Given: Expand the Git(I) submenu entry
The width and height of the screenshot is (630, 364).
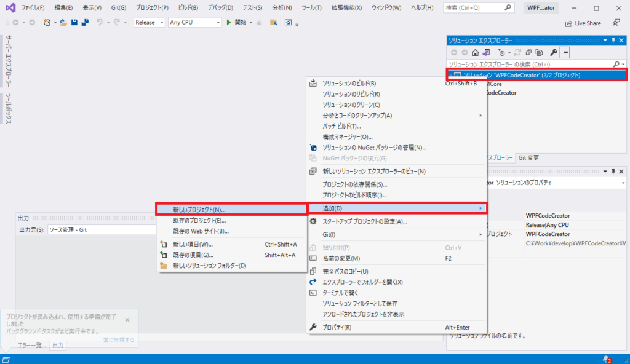Looking at the screenshot, I should [x=397, y=235].
